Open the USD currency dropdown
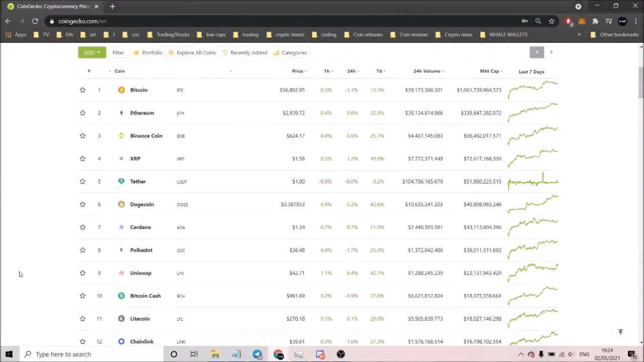The width and height of the screenshot is (644, 362). click(92, 53)
